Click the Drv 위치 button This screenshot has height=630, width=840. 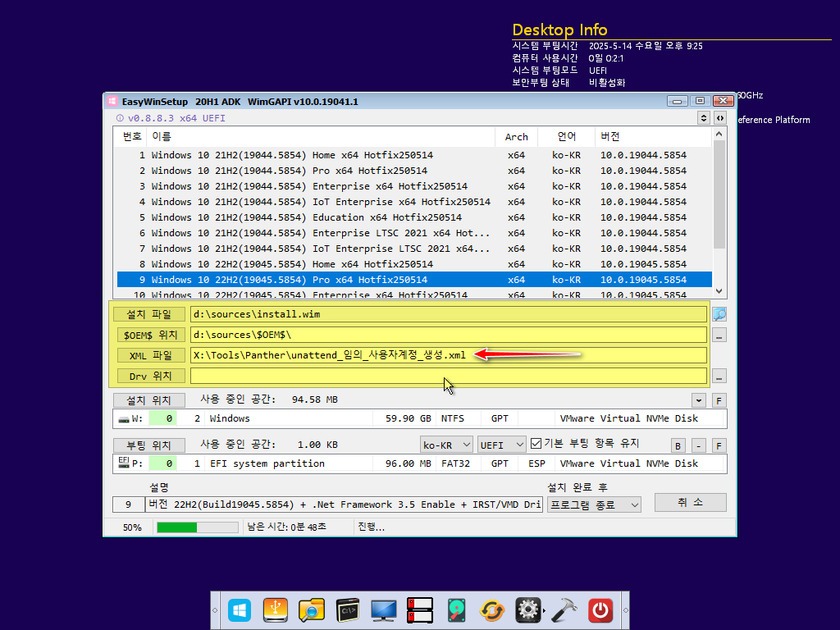151,376
